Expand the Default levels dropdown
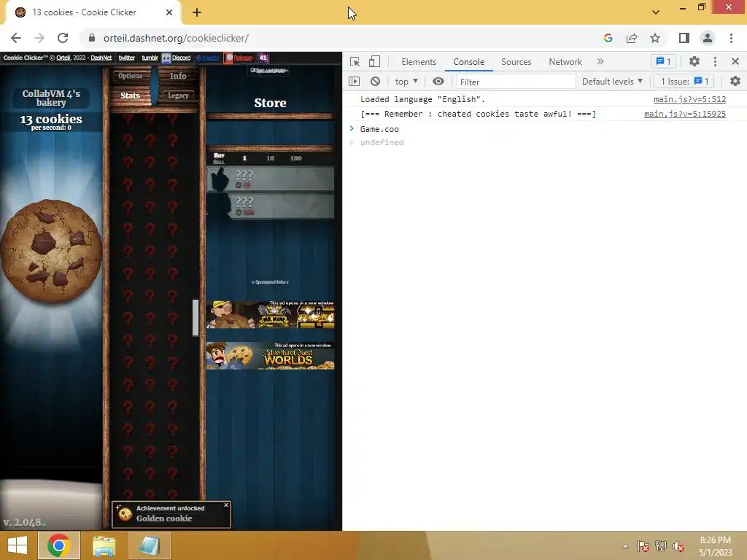The height and width of the screenshot is (560, 747). point(612,82)
